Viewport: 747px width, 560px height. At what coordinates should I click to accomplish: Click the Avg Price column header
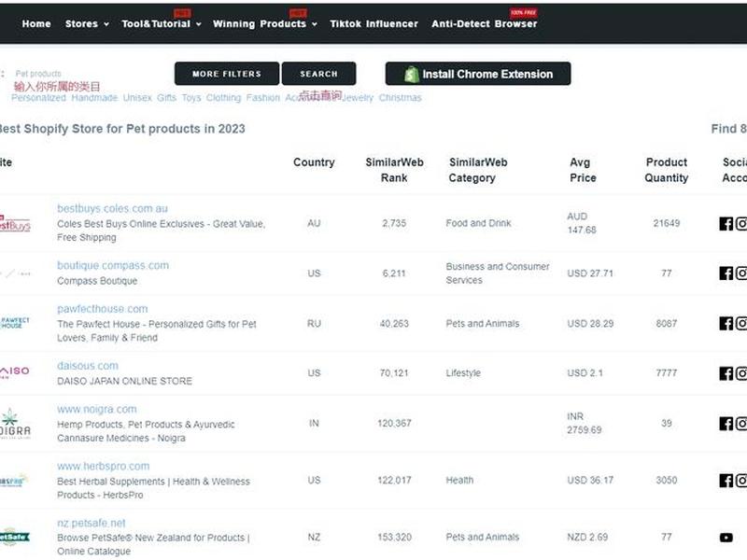point(583,170)
